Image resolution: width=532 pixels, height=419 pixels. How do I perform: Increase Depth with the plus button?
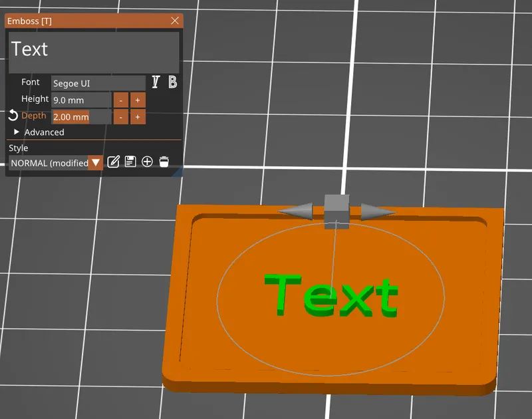pyautogui.click(x=138, y=117)
